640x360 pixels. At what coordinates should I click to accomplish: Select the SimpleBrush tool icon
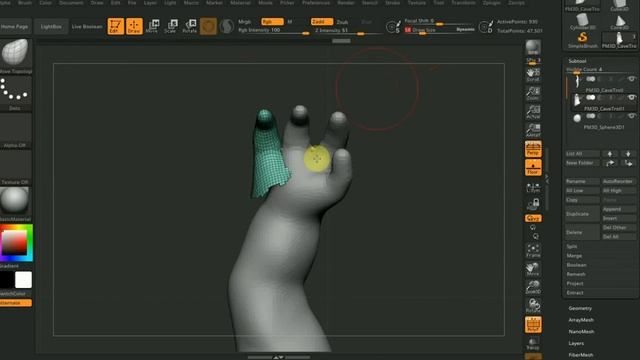click(x=582, y=40)
